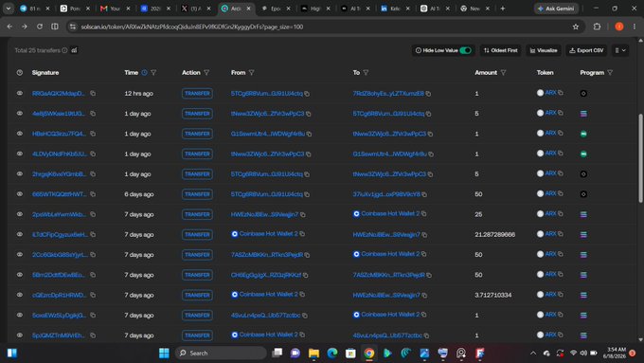Toggle the Hide Low Value switch

click(x=465, y=50)
